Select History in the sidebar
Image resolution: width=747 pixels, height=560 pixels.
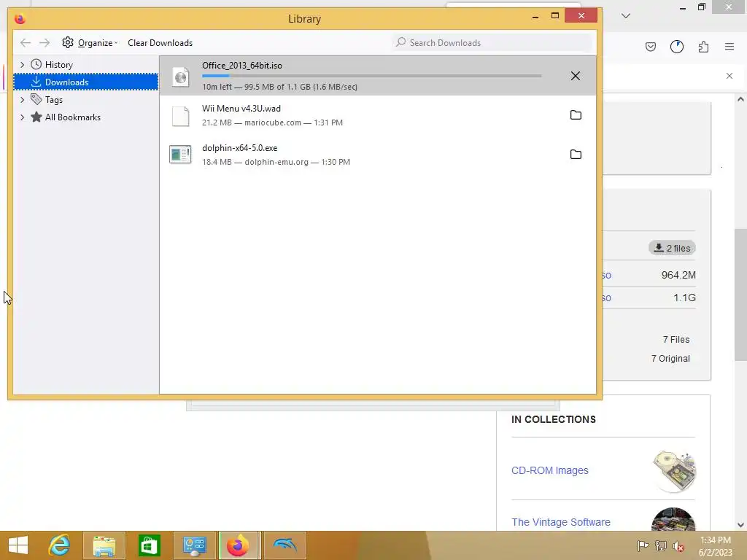[58, 64]
